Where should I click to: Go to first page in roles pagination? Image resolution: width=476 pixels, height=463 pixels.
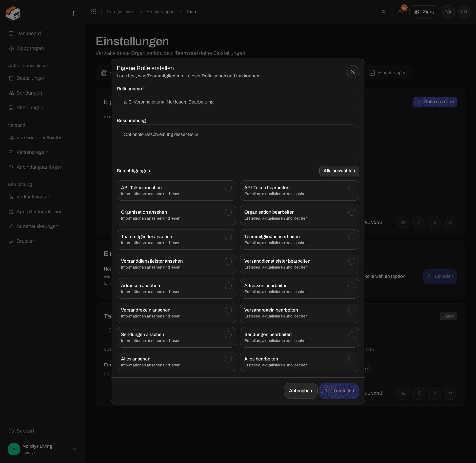click(403, 223)
